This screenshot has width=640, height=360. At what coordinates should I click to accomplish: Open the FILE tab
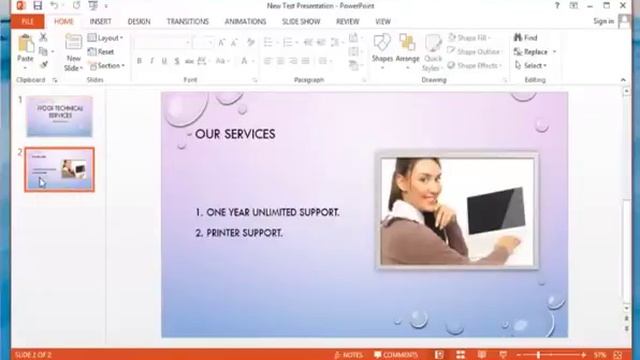pyautogui.click(x=27, y=22)
